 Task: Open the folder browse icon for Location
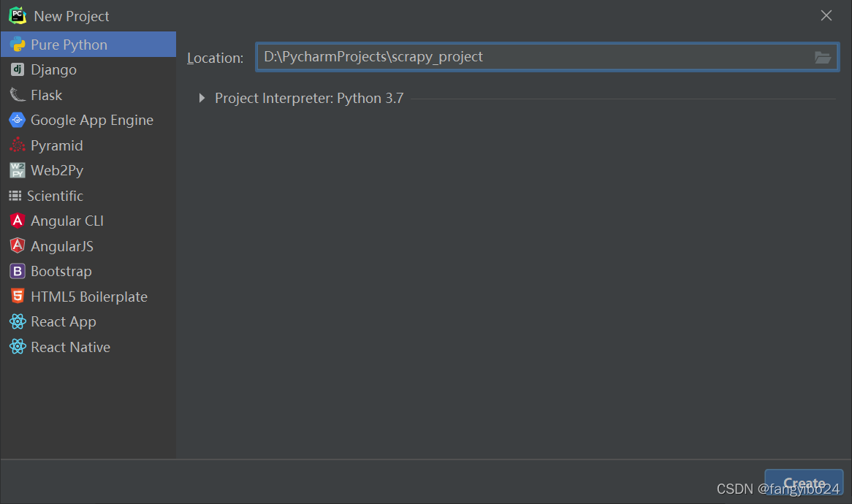823,57
